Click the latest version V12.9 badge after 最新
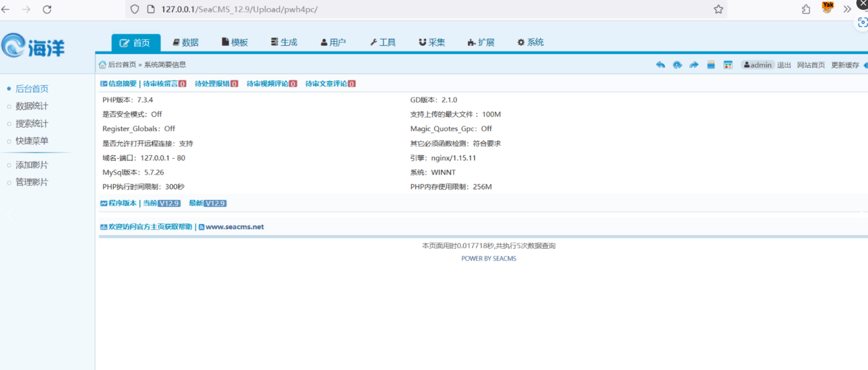The height and width of the screenshot is (370, 868). [x=215, y=204]
